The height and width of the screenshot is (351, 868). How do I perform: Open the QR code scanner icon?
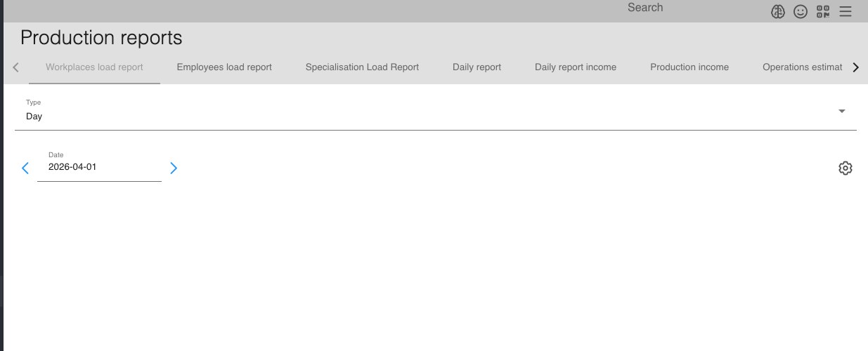823,11
